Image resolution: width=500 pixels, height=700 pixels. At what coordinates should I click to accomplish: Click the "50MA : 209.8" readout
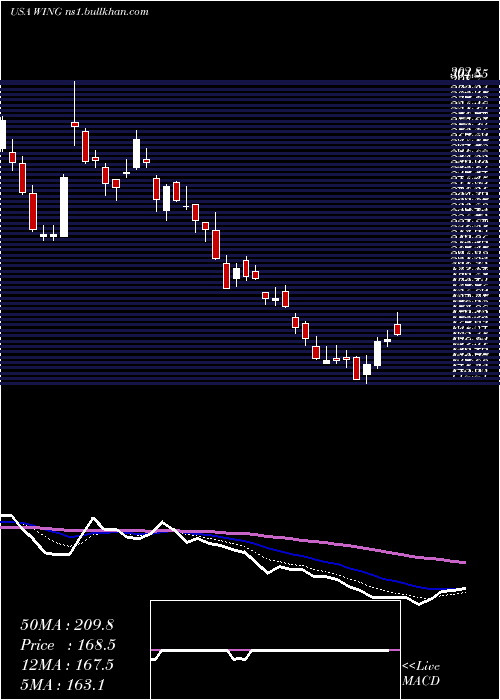click(x=65, y=625)
